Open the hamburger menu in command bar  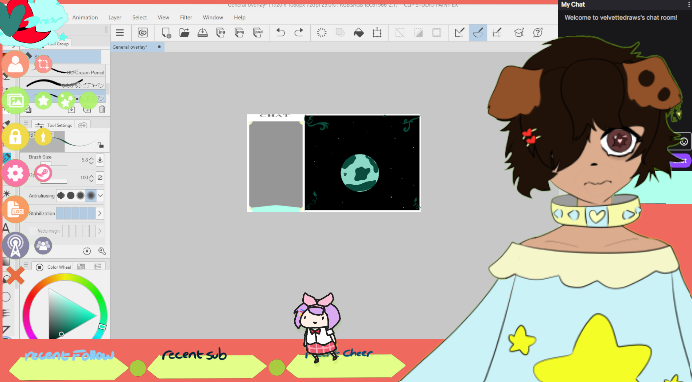point(120,33)
